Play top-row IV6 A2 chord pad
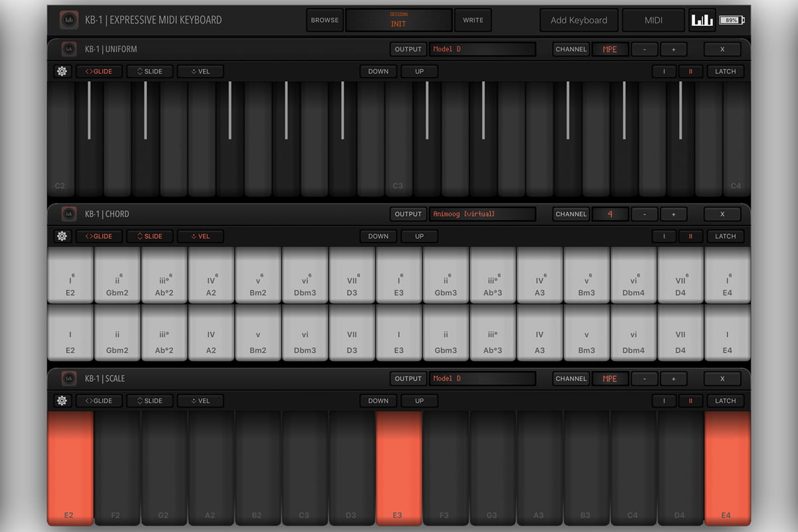Viewport: 798px width, 532px height. coord(211,275)
